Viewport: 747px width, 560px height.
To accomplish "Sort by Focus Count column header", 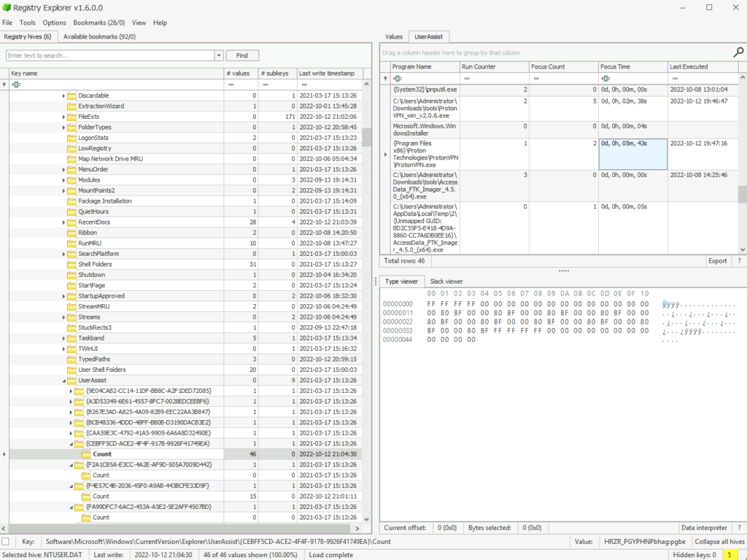I will (x=564, y=66).
